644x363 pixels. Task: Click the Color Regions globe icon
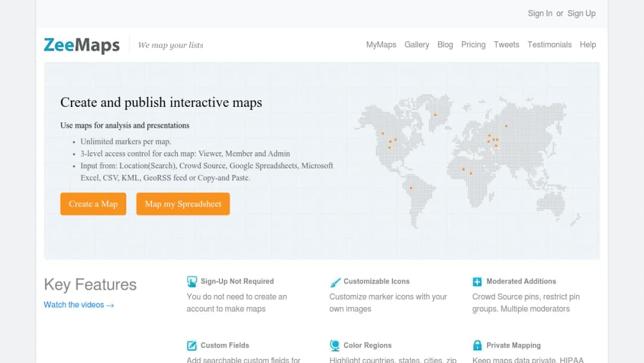click(x=335, y=346)
